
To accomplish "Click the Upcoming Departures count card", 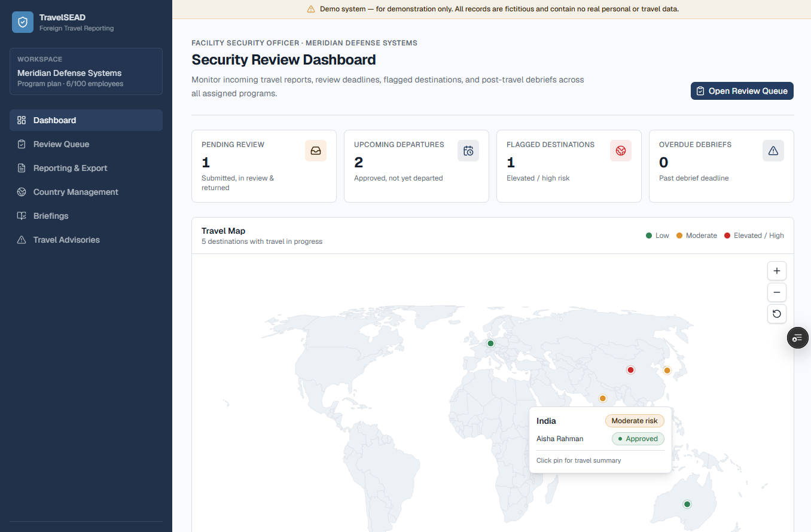I will [x=416, y=166].
